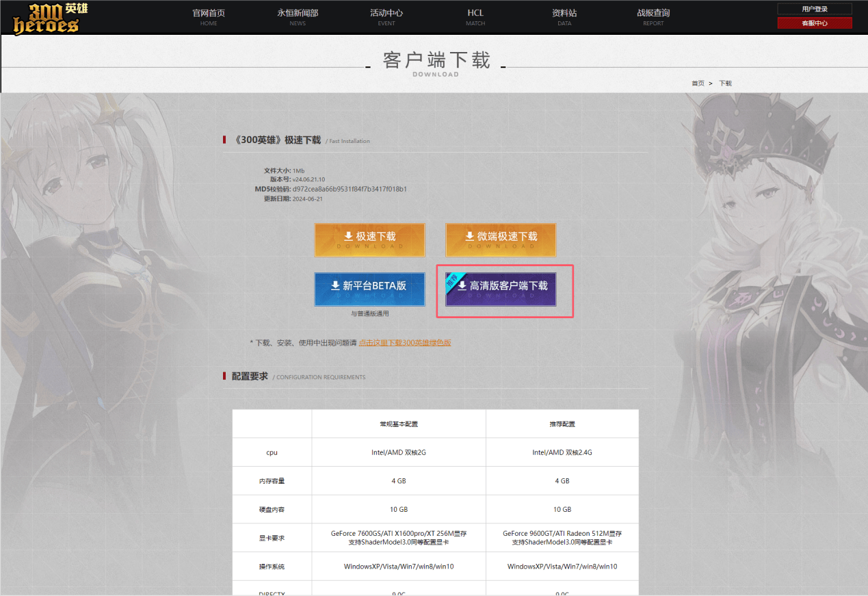The width and height of the screenshot is (868, 596).
Task: Click the 客户端下载 page title
Action: 436,60
